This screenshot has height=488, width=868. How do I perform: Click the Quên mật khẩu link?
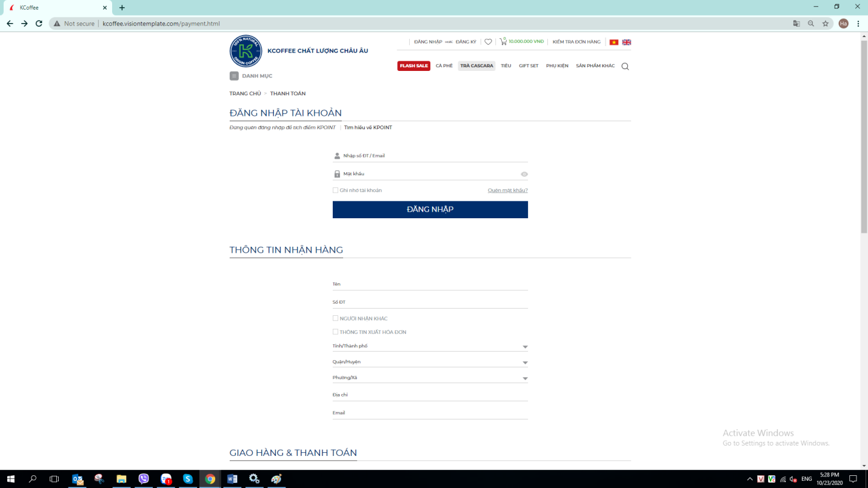click(x=507, y=190)
